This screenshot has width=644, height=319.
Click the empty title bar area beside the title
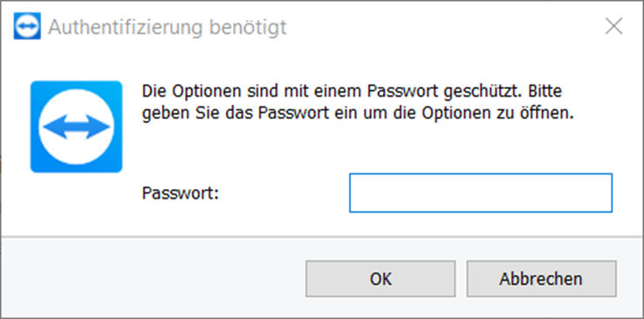443,27
